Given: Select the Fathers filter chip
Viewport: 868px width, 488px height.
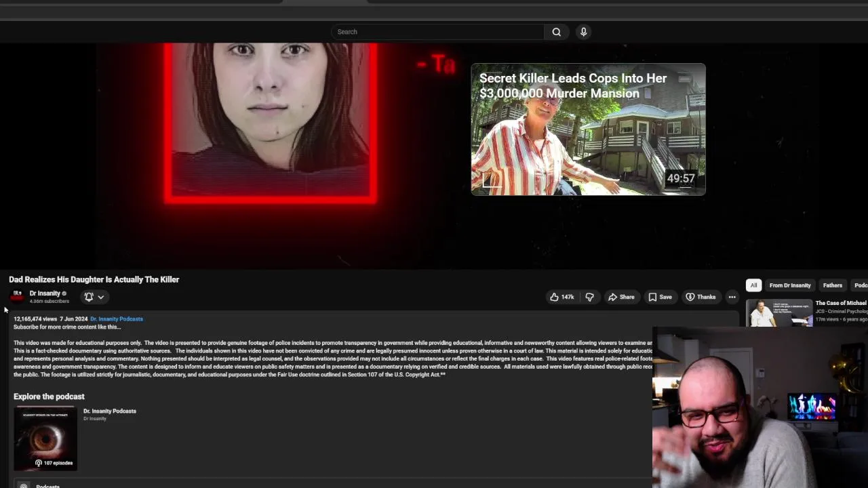Looking at the screenshot, I should coord(833,285).
